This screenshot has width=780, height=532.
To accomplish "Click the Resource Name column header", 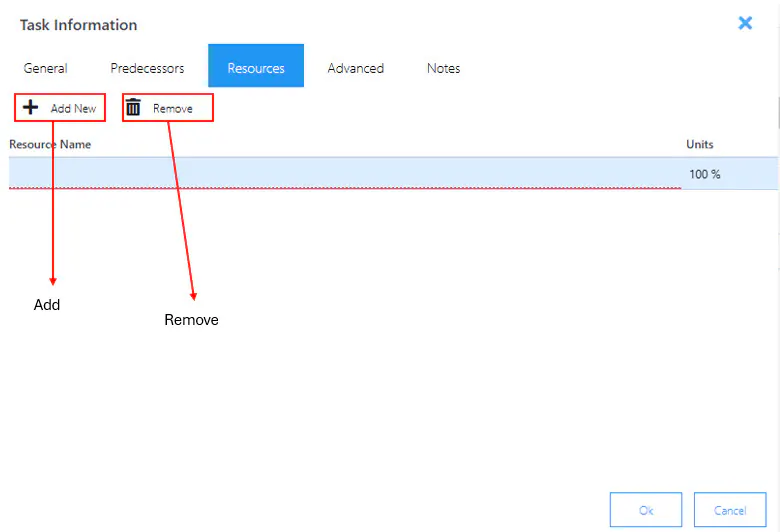I will 50,144.
